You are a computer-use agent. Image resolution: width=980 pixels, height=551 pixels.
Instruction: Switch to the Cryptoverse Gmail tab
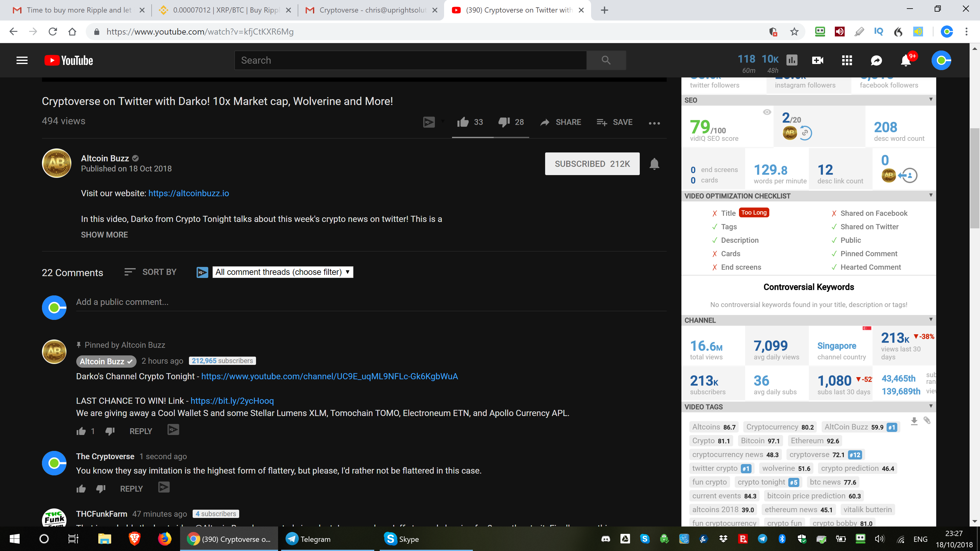[371, 10]
